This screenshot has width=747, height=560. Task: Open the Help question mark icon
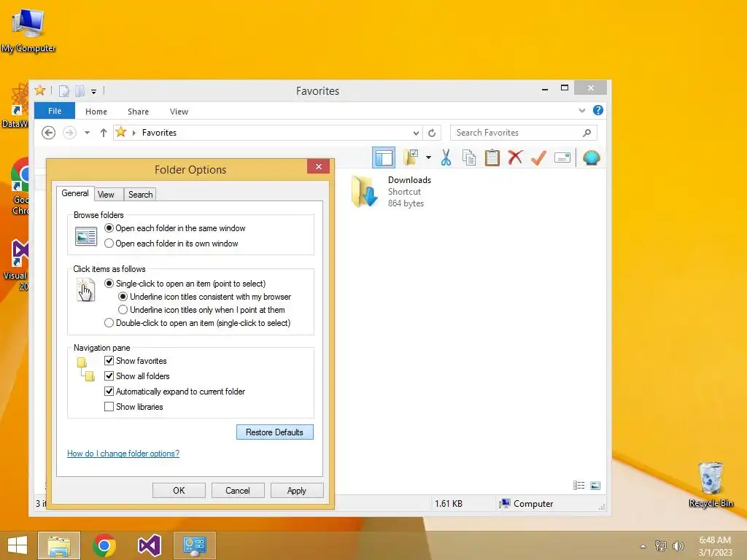coord(598,111)
